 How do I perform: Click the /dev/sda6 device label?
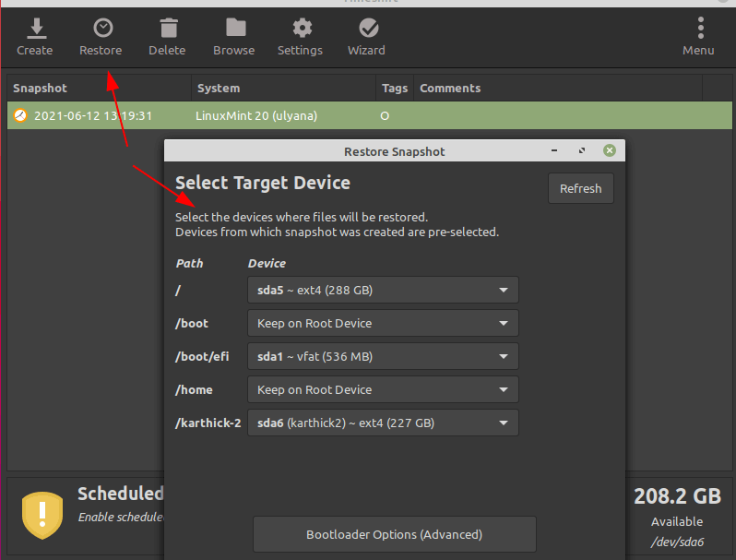[677, 542]
